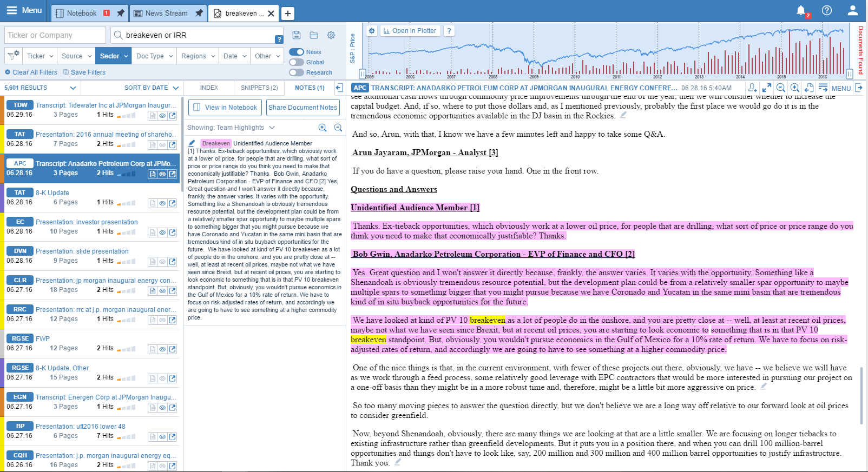Open the 8-K Update in new window
This screenshot has width=868, height=472.
pyautogui.click(x=172, y=203)
